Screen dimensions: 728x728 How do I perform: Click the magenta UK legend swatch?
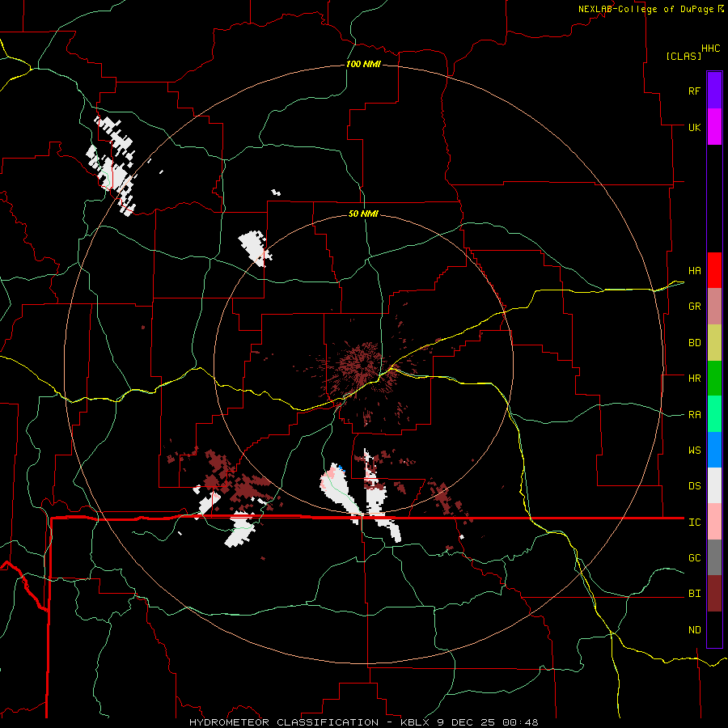(714, 127)
